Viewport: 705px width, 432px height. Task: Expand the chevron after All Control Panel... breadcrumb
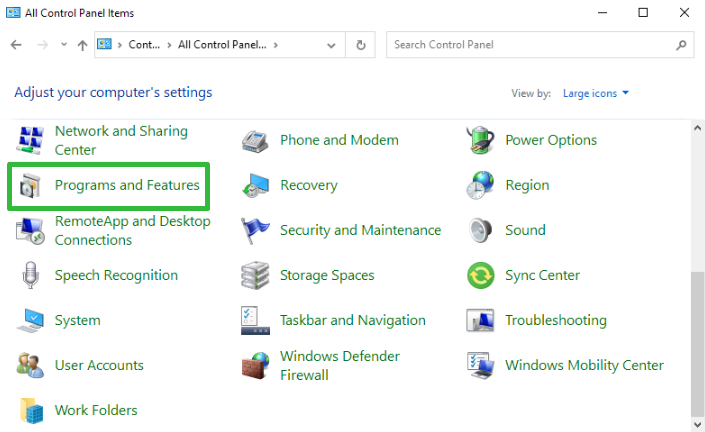point(276,45)
